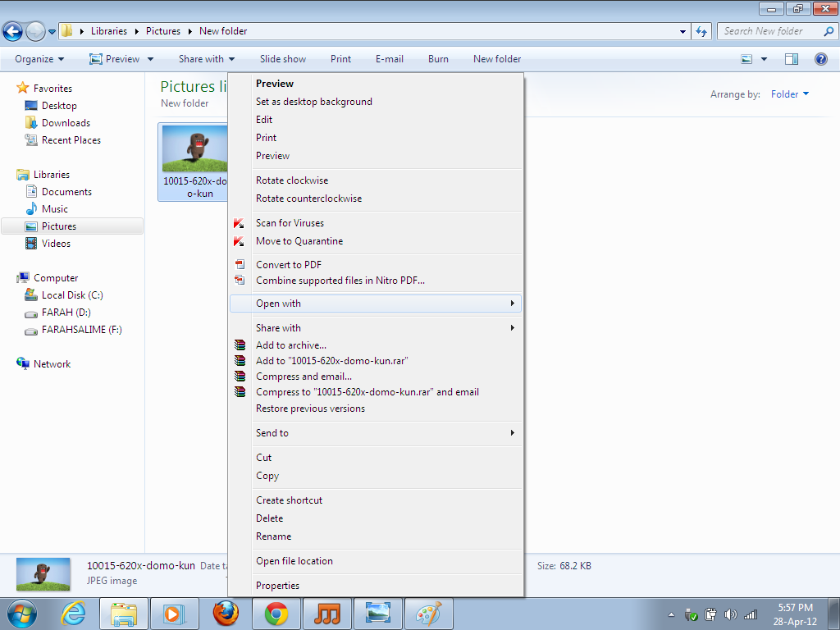
Task: Open the recent pages dropdown arrow
Action: point(52,32)
